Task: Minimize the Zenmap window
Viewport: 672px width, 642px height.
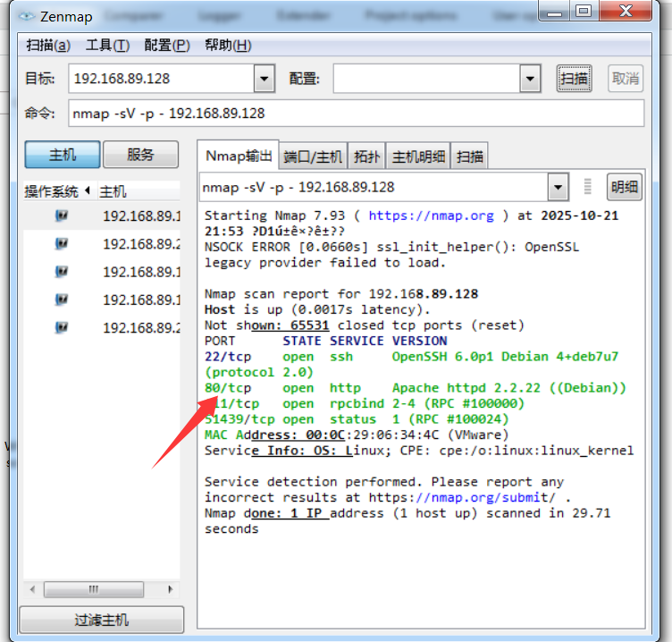Action: click(x=554, y=11)
